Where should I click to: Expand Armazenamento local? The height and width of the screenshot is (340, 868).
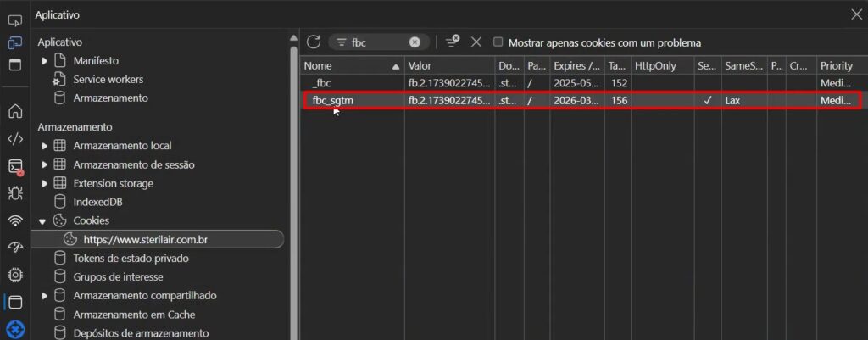tap(45, 146)
